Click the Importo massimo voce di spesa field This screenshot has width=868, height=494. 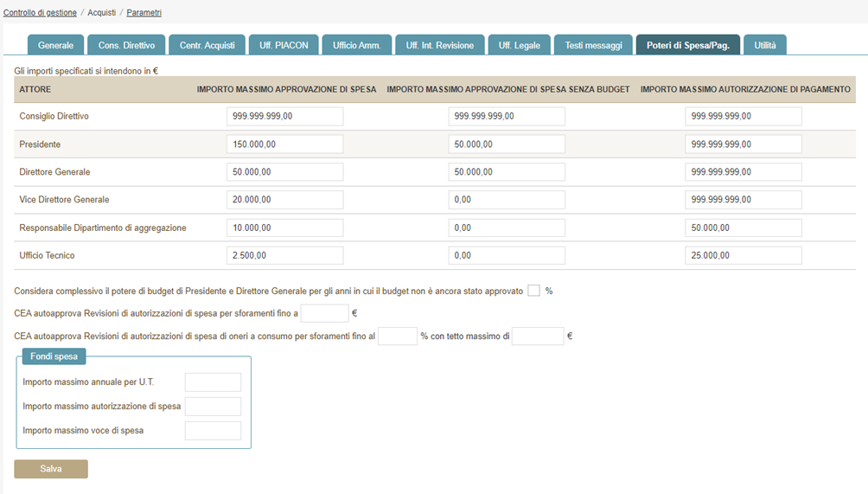[213, 431]
